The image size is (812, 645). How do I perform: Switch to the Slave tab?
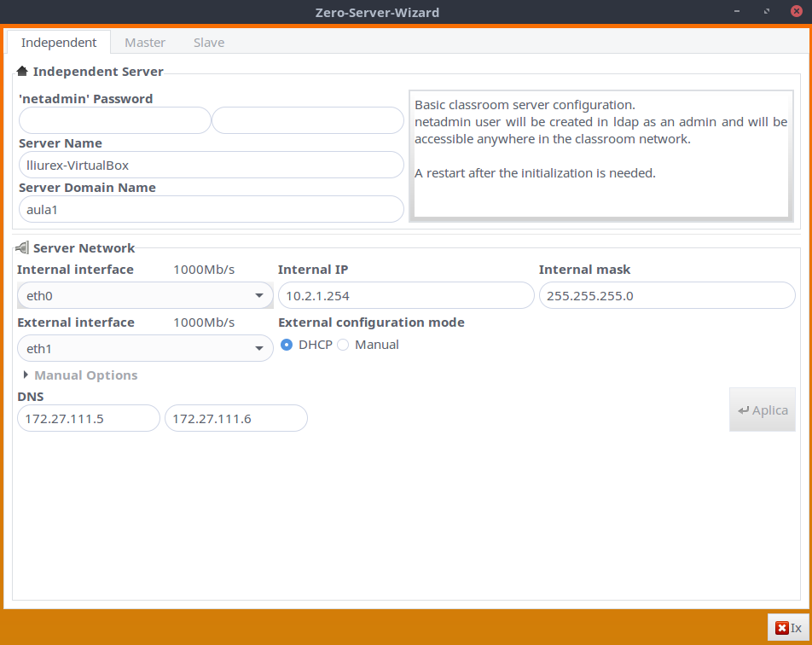tap(209, 43)
